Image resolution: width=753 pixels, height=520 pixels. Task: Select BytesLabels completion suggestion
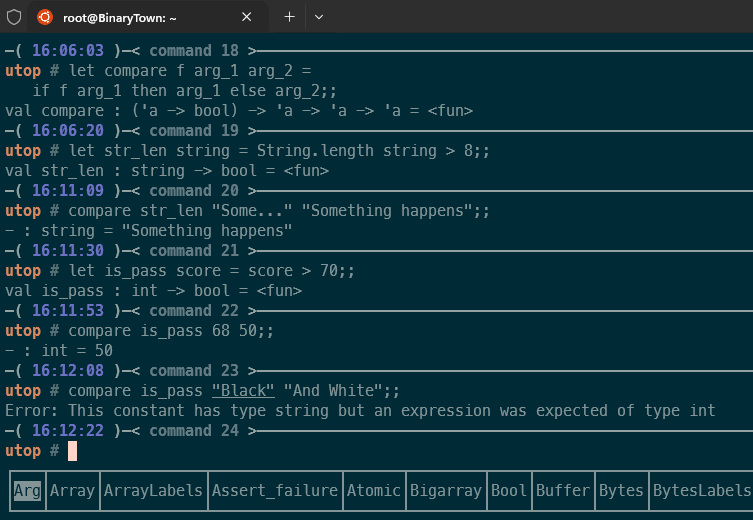point(701,491)
